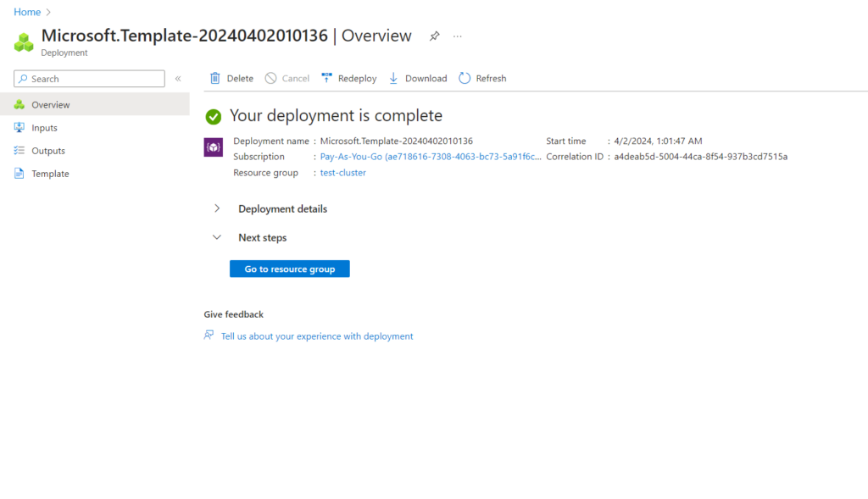Click Go to resource group button
Viewport: 868px width, 499px height.
290,269
